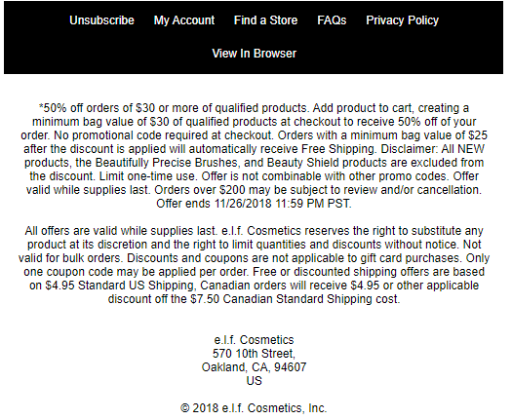Visit the FAQs link
512x420 pixels.
pyautogui.click(x=332, y=20)
